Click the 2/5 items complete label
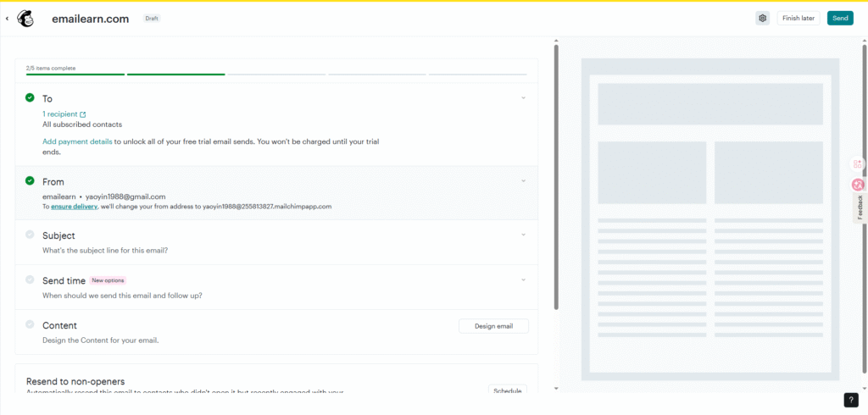Screen dimensions: 868x415 [x=51, y=68]
